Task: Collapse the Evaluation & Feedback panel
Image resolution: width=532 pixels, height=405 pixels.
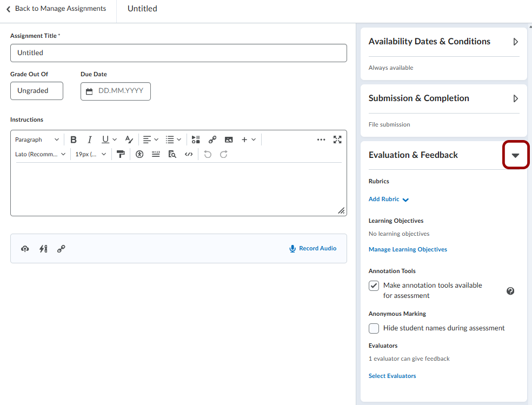Action: point(515,155)
